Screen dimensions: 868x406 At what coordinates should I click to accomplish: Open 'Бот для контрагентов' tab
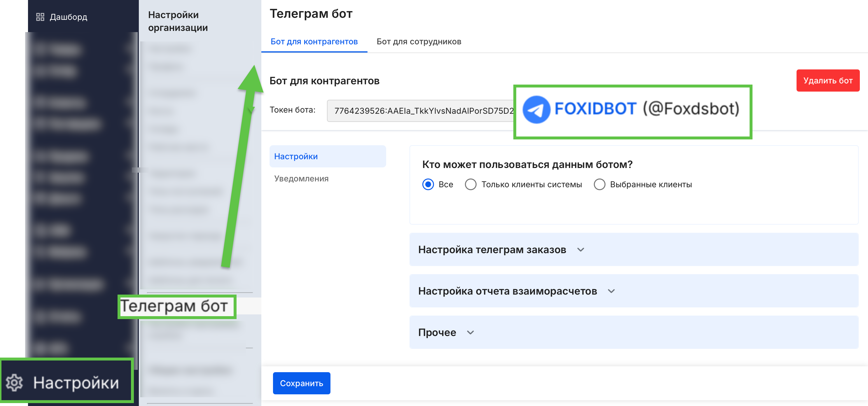tap(314, 41)
